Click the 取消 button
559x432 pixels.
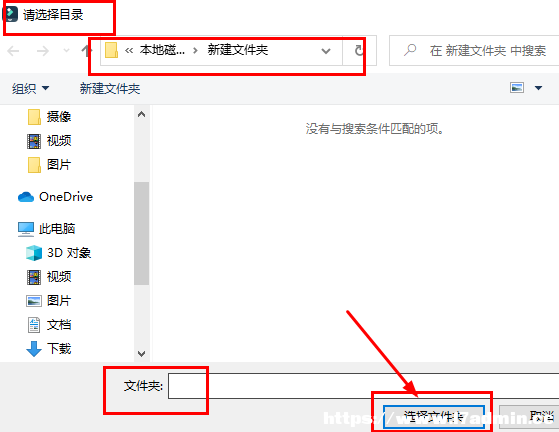click(x=529, y=416)
